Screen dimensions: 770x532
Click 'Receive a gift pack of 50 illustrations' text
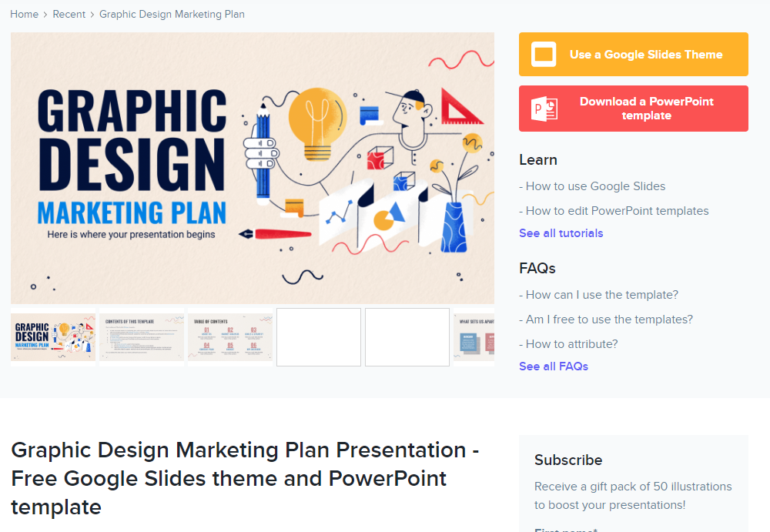[633, 487]
